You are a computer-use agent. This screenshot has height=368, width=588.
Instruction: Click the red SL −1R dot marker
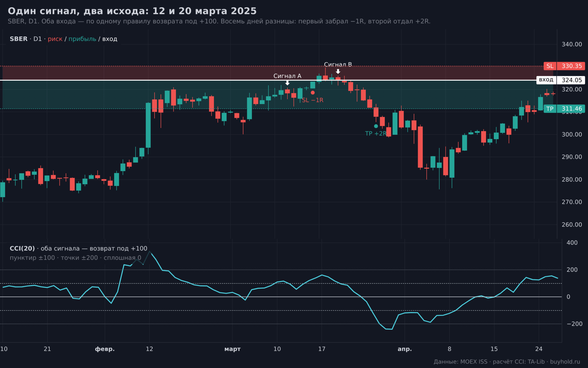click(313, 93)
